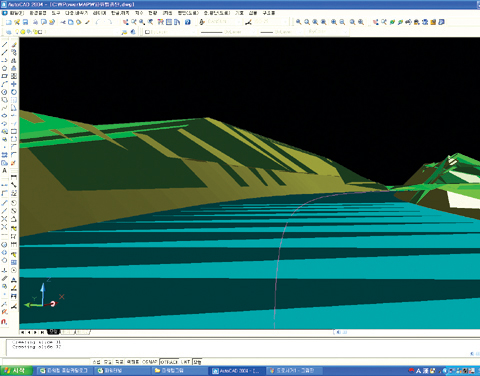Click the Help question mark icon

point(188,22)
